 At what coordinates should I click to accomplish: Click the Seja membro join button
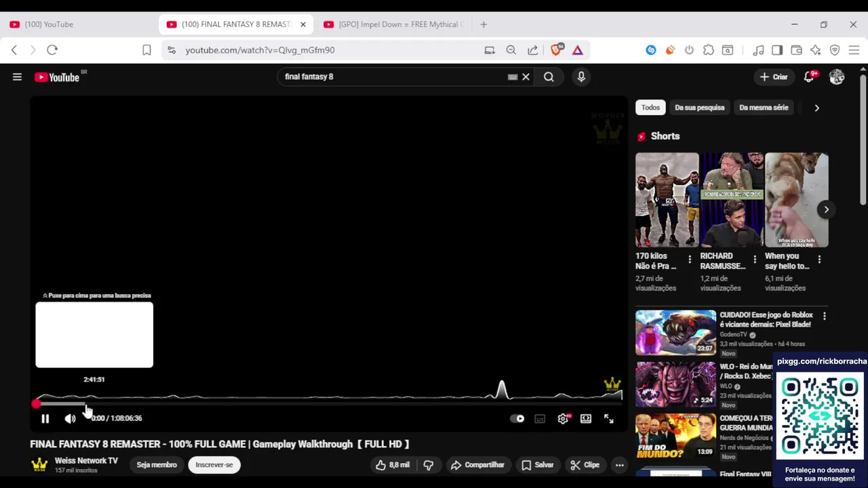tap(157, 465)
